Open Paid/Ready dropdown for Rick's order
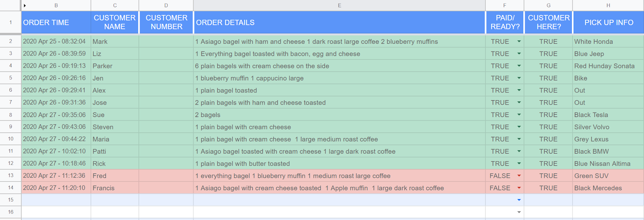Viewport: 644px width, 220px height. click(x=519, y=163)
